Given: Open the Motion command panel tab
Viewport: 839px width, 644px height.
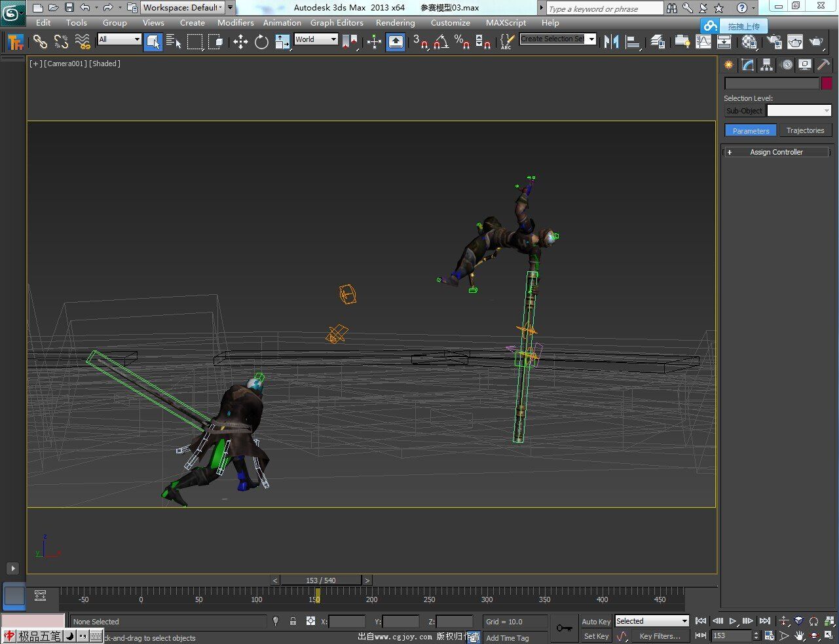Looking at the screenshot, I should point(786,65).
